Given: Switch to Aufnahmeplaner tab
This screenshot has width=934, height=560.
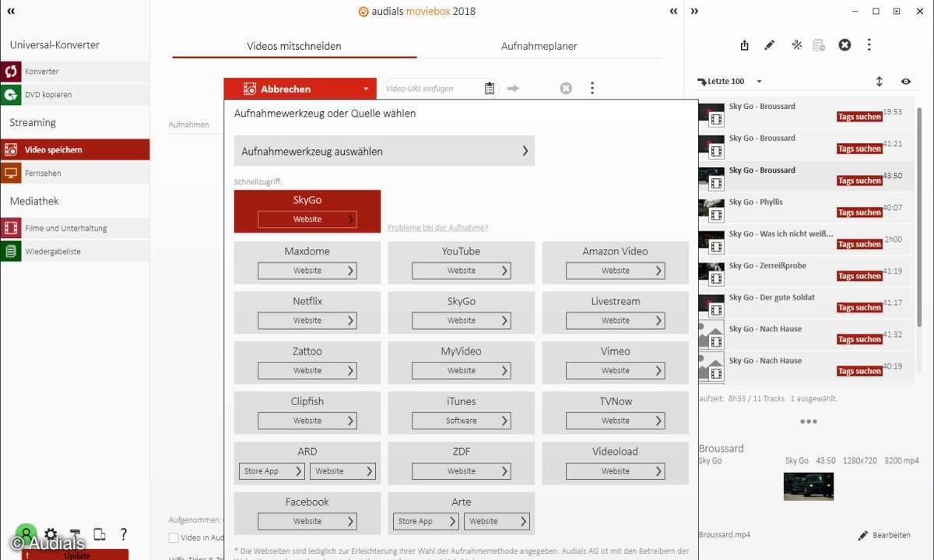Looking at the screenshot, I should 539,46.
